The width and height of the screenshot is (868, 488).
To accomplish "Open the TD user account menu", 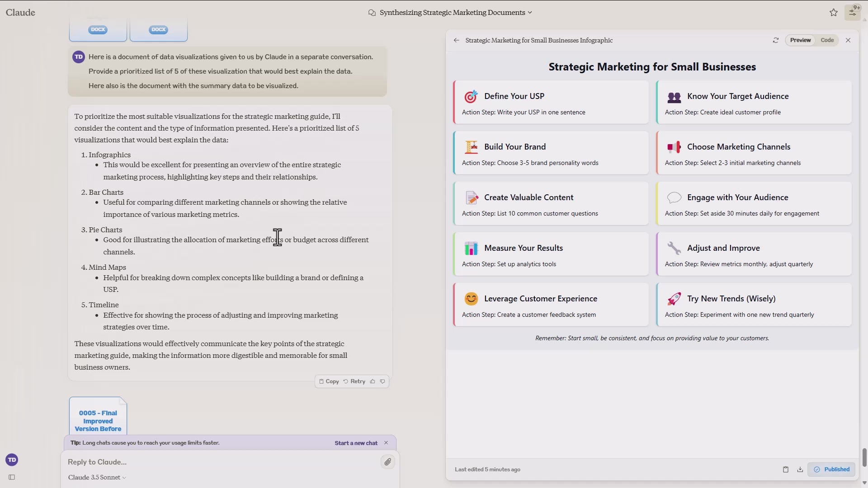I will pyautogui.click(x=12, y=460).
